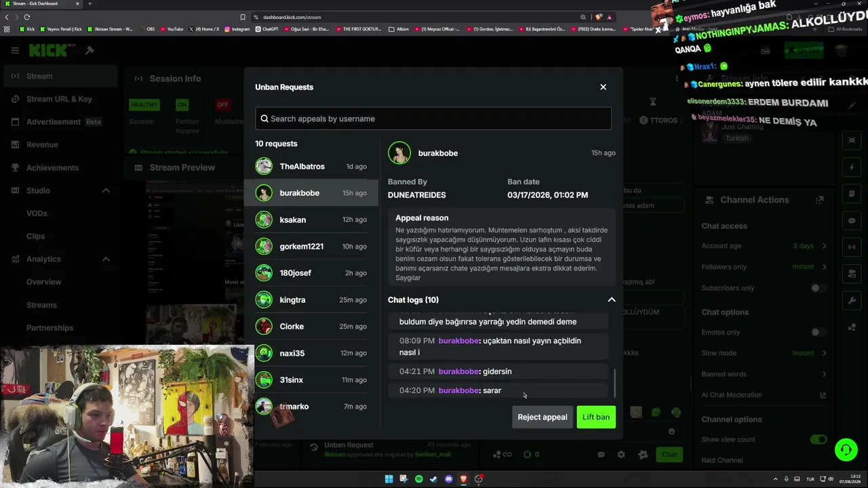Open the Windows Start menu
868x488 pixels.
coord(389,479)
